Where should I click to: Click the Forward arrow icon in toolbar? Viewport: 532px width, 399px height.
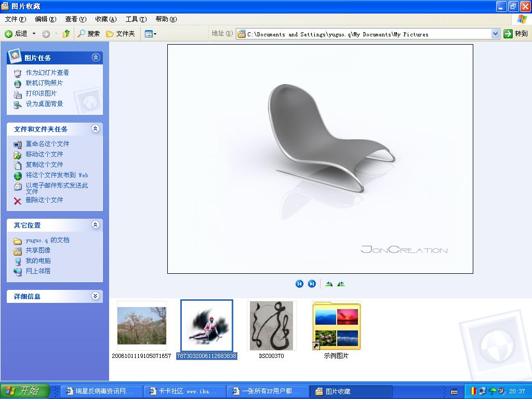click(46, 34)
